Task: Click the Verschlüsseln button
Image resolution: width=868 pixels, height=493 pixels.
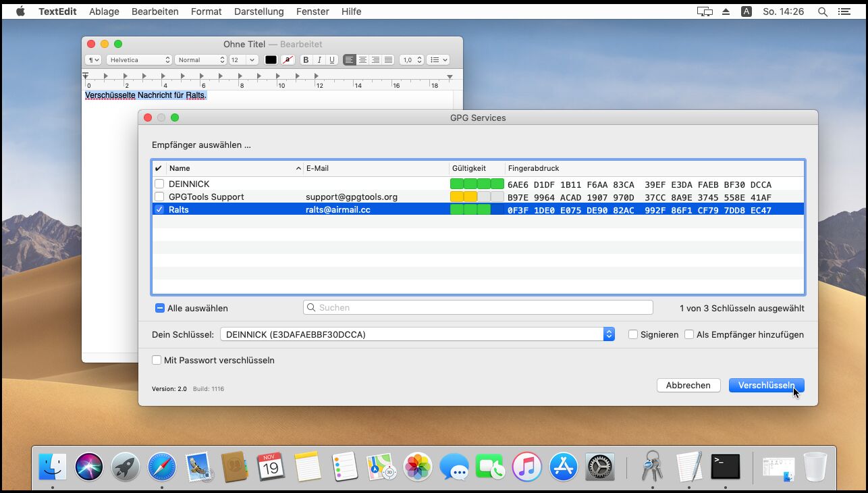Action: click(x=766, y=385)
